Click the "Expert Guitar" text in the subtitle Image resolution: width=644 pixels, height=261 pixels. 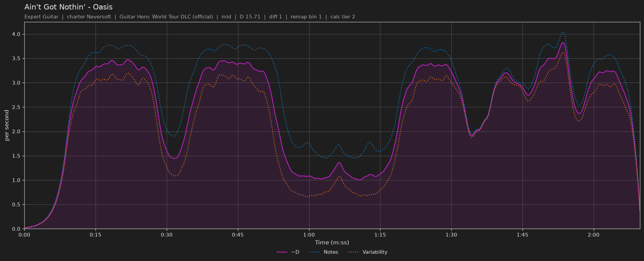click(42, 17)
